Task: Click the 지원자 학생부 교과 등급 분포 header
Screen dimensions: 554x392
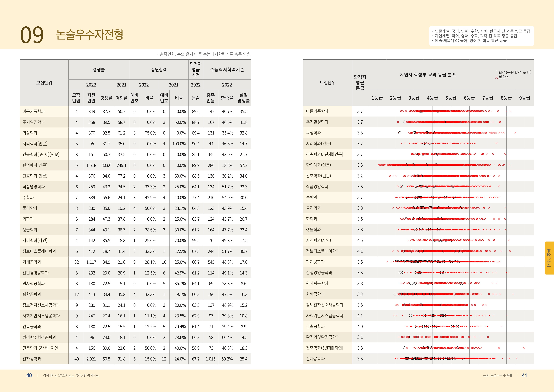Action: [x=428, y=75]
